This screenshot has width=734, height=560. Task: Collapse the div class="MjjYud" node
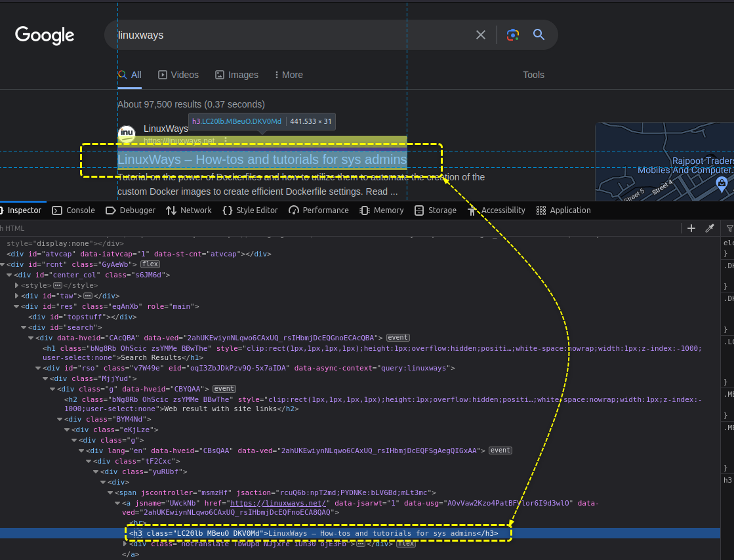coord(45,378)
